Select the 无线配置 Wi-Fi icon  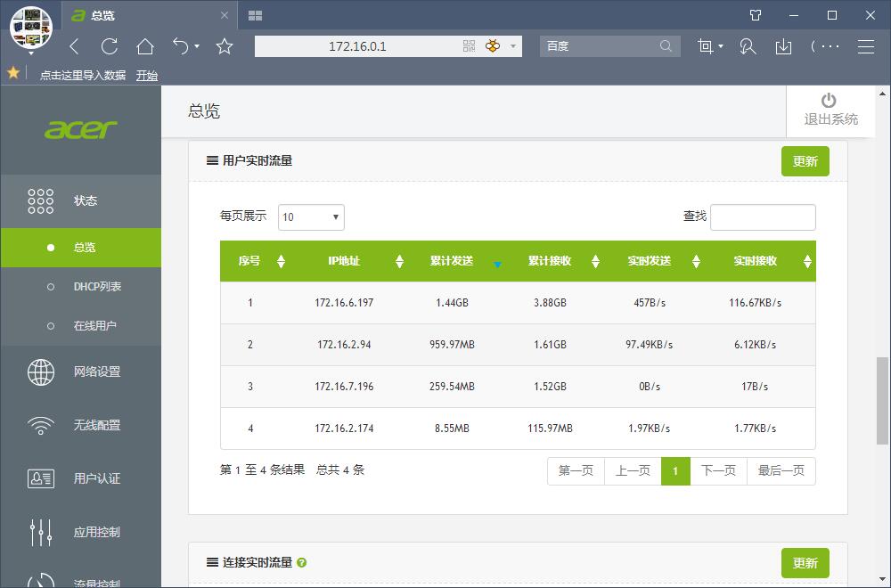(40, 425)
